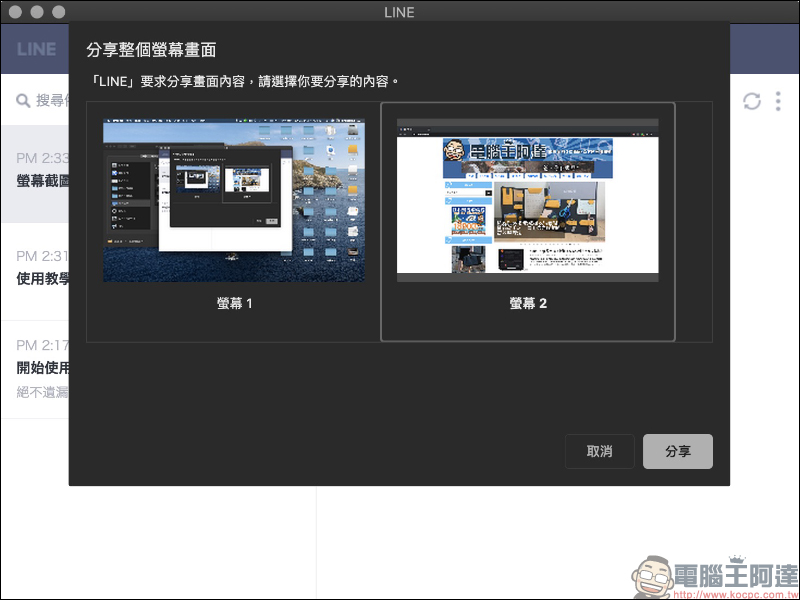
Task: Open the PM 2:33 螢幕截圖 list item
Action: (35, 173)
